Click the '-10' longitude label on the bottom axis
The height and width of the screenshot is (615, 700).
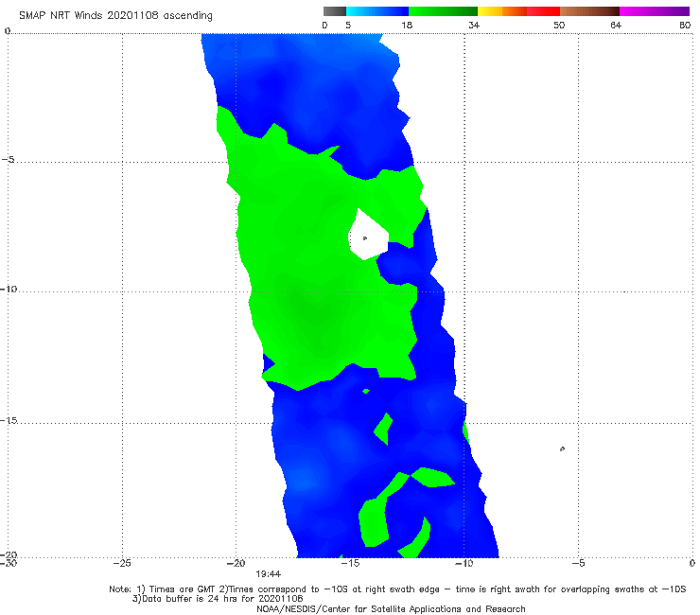464,563
